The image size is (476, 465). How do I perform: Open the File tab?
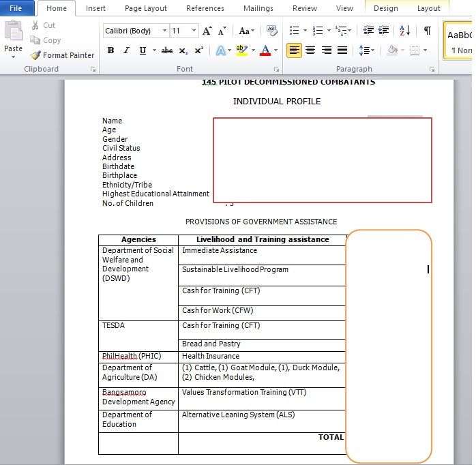(16, 8)
